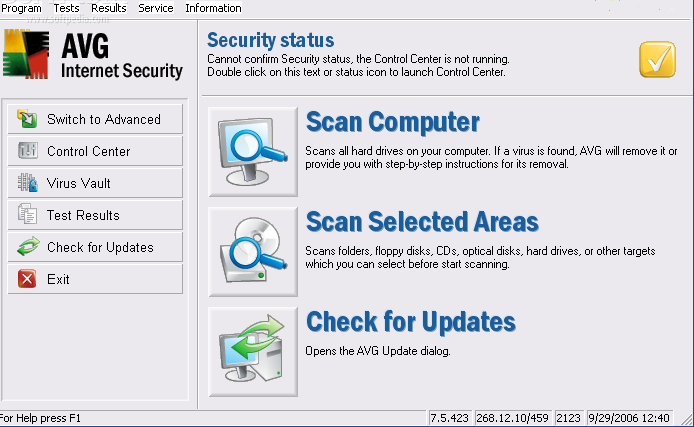Open Control Center from the sidebar
Screen dimensions: 694x427
(x=95, y=151)
